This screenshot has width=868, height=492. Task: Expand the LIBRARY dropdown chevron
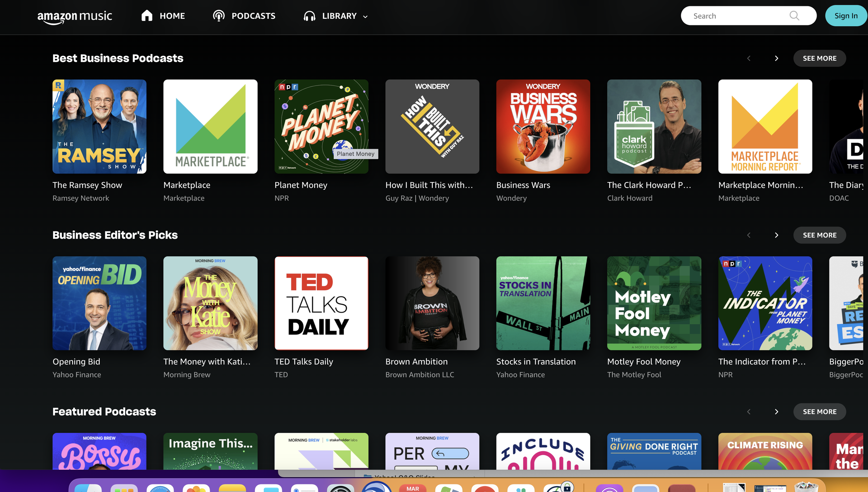click(x=365, y=16)
